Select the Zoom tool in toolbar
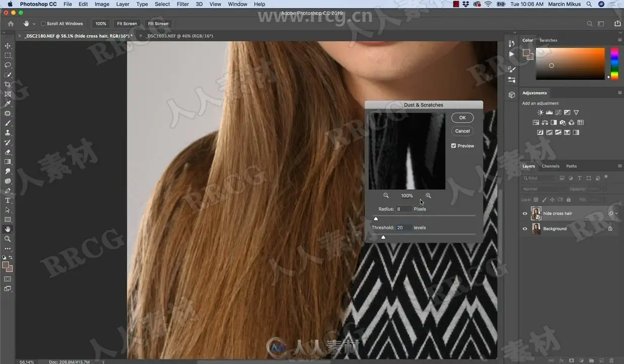This screenshot has width=624, height=364. pos(8,239)
